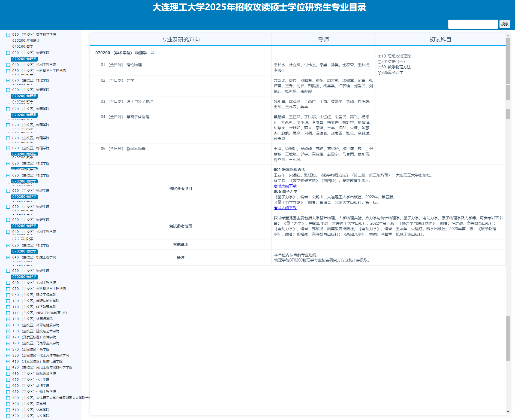Click the 070200 (学术学位) 物理学 heading

[x=121, y=53]
